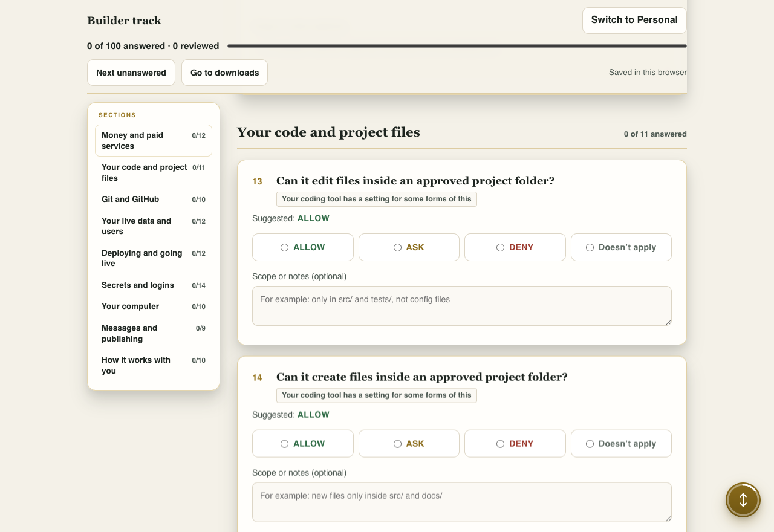The height and width of the screenshot is (532, 774).
Task: Select ALLOW for question 13 edit files
Action: click(x=303, y=247)
